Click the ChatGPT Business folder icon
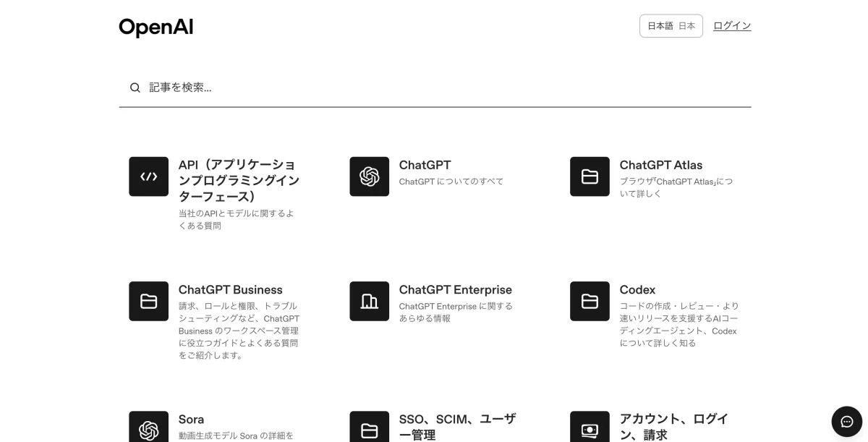Image resolution: width=868 pixels, height=442 pixels. tap(148, 301)
